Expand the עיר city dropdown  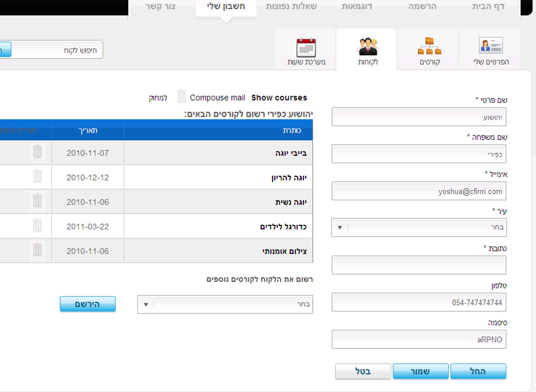coord(340,227)
